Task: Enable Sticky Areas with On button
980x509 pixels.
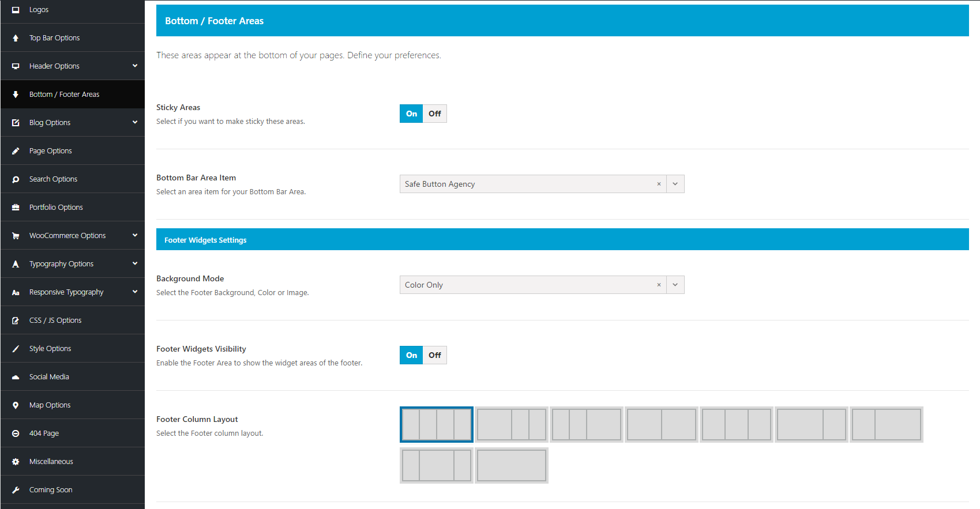Action: click(411, 114)
